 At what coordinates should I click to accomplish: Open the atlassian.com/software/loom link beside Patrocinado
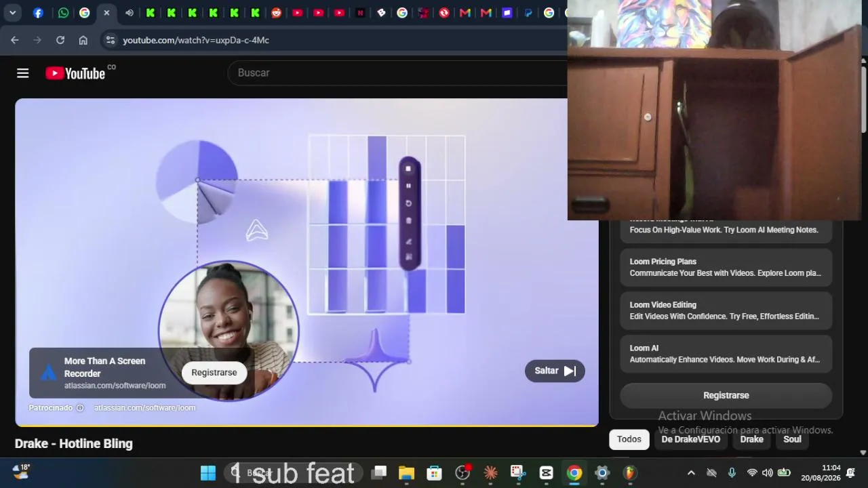tap(144, 408)
